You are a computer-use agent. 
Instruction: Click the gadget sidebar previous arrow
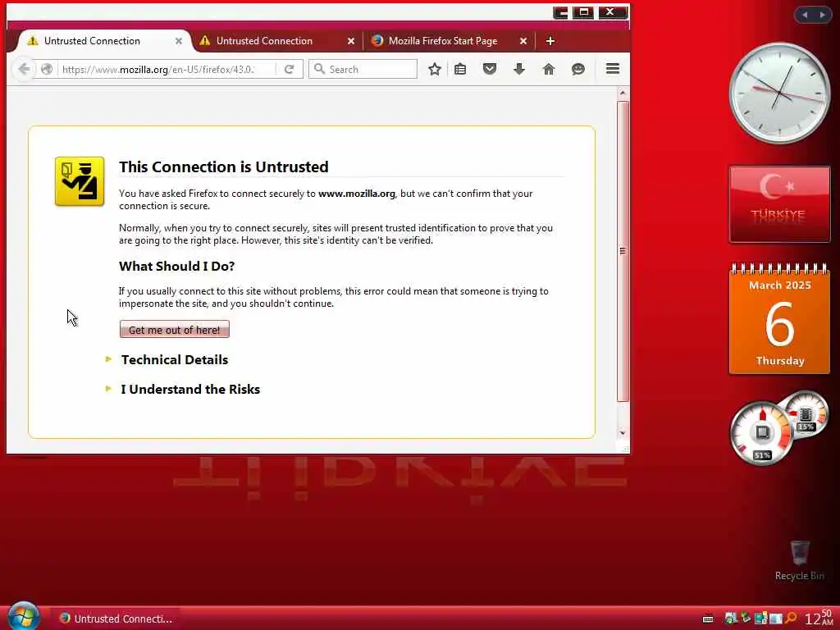point(804,15)
